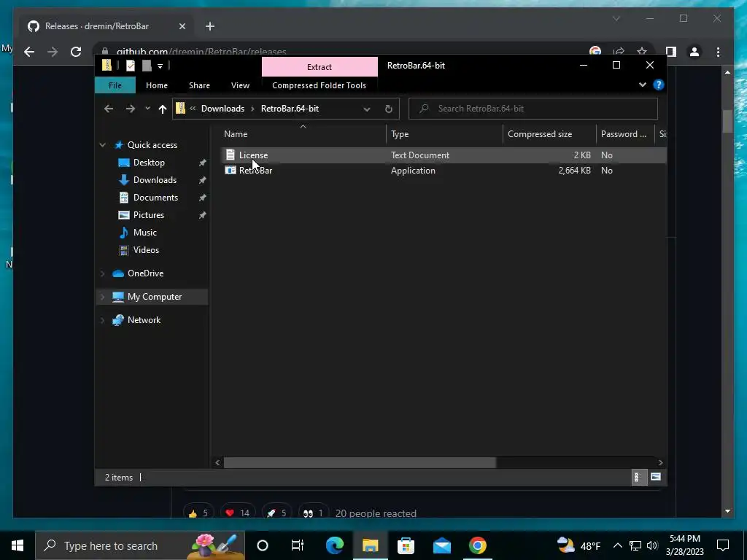
Task: Open the Windows Start menu
Action: [18, 545]
